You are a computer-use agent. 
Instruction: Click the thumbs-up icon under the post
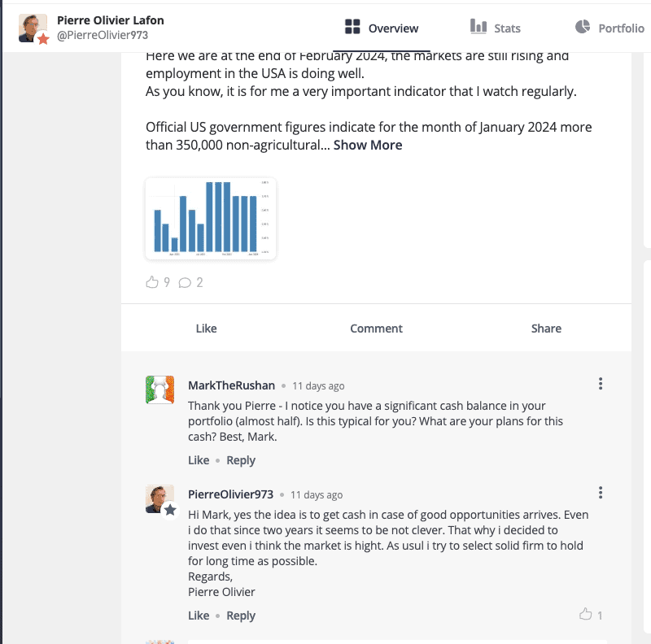(x=151, y=282)
